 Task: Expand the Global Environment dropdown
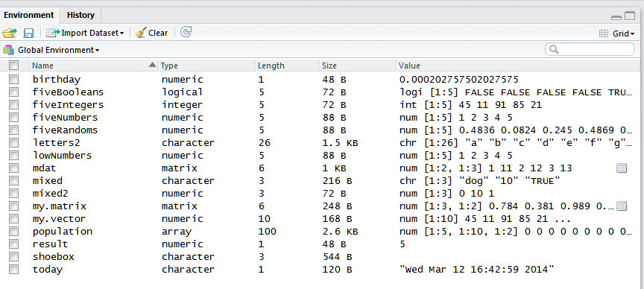pyautogui.click(x=58, y=50)
